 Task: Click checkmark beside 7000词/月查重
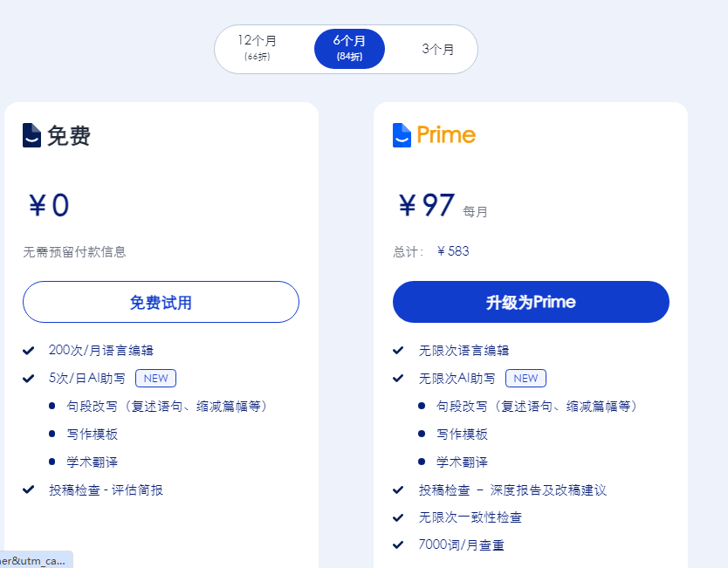[398, 544]
